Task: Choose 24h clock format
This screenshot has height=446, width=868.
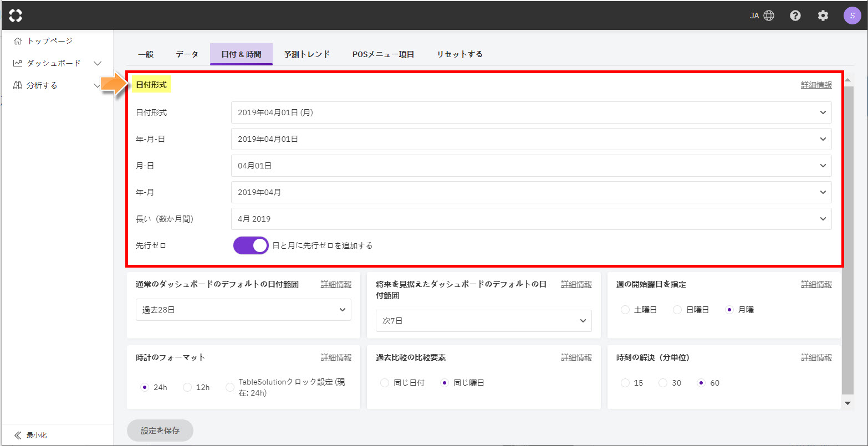Action: pyautogui.click(x=145, y=387)
